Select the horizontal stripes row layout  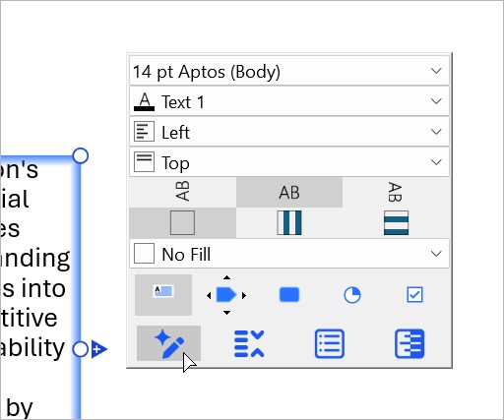point(396,223)
